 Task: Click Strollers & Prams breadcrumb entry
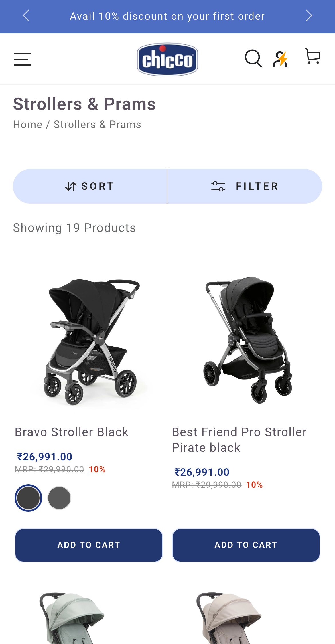[97, 124]
